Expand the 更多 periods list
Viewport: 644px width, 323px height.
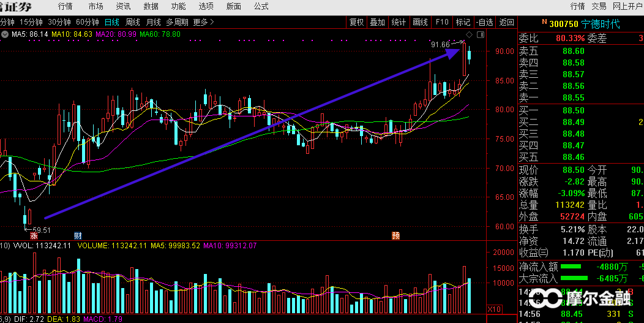point(203,22)
